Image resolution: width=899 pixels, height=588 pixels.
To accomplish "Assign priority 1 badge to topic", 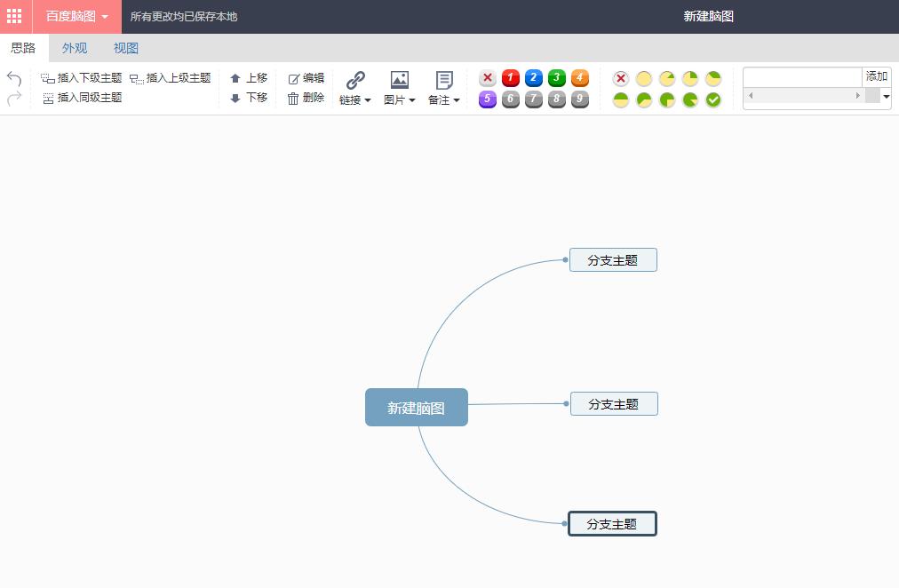I will pos(510,78).
